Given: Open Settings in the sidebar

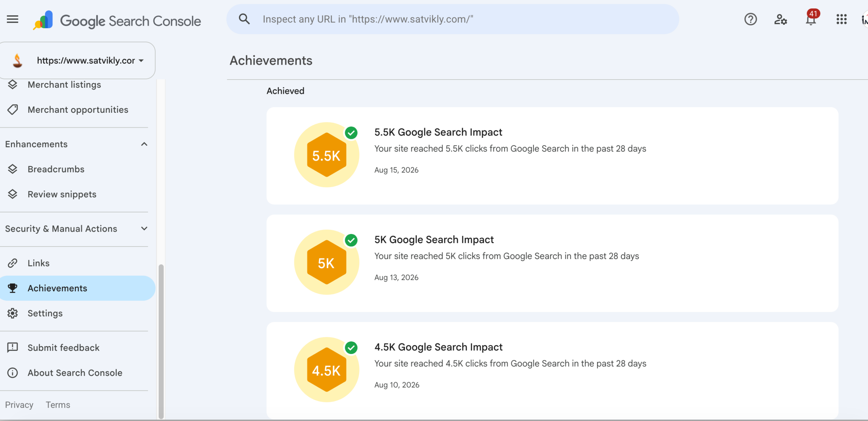Looking at the screenshot, I should [x=45, y=313].
